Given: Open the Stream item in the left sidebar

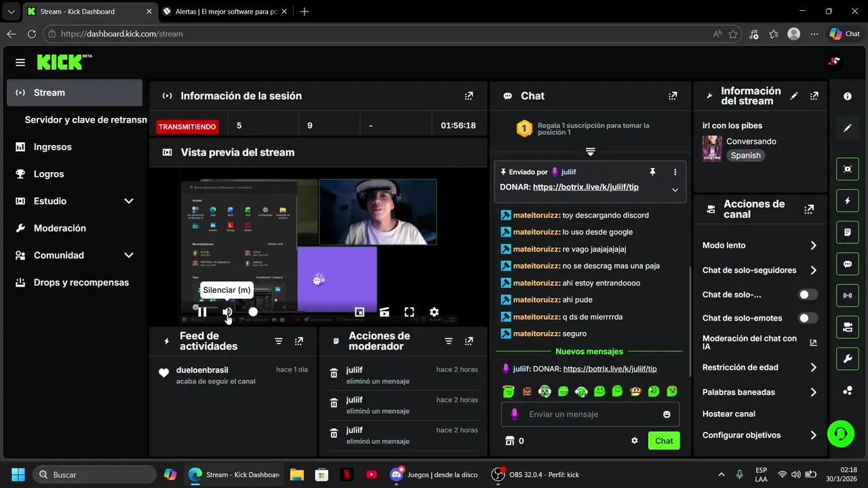Looking at the screenshot, I should click(75, 93).
